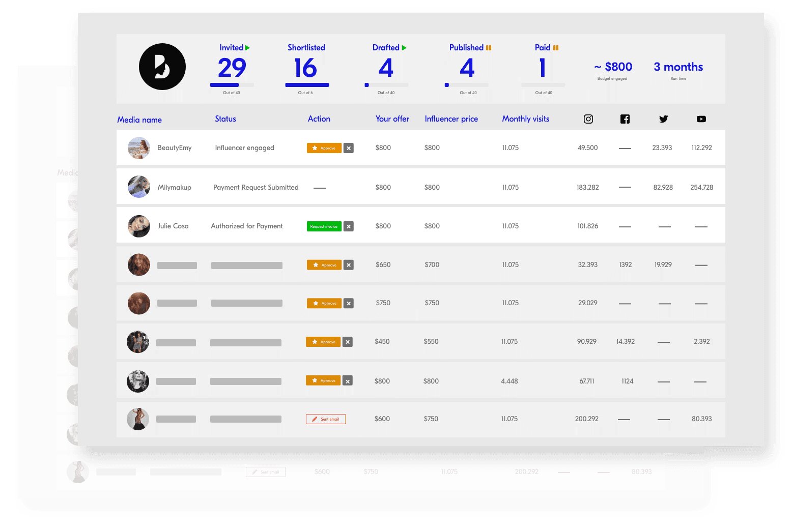Open Julie Cosa's profile avatar

click(139, 226)
